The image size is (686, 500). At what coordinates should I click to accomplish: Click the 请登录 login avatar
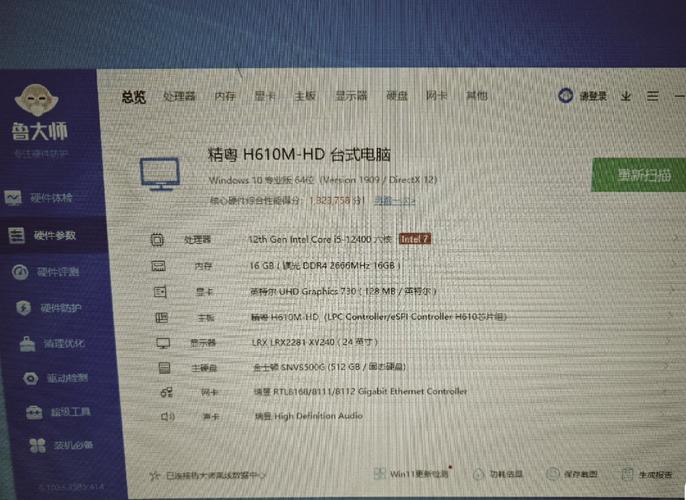[x=565, y=95]
